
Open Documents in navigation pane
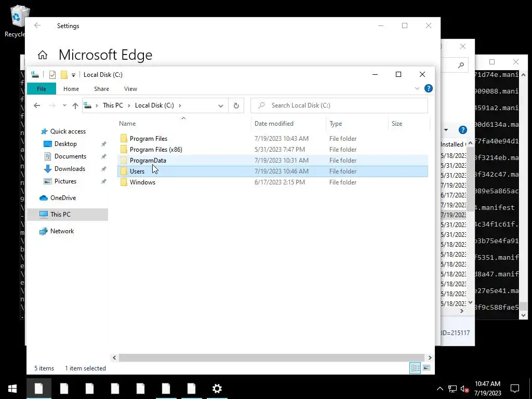tap(70, 156)
